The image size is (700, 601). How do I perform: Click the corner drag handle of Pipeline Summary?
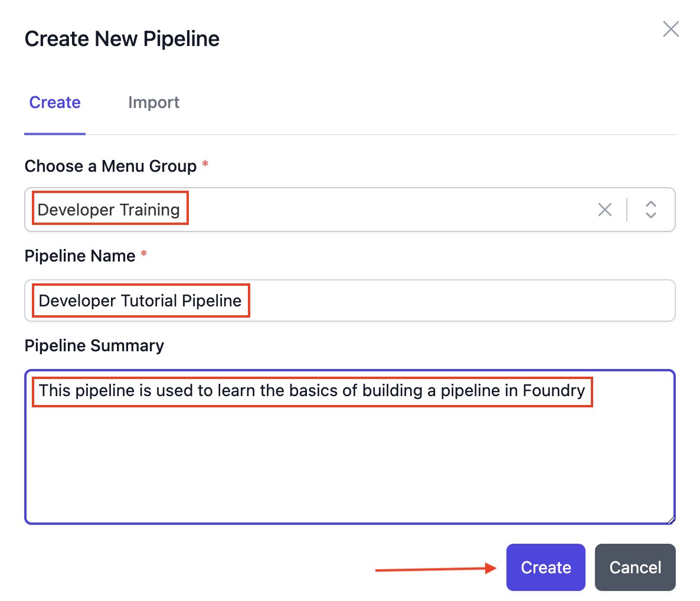point(670,519)
